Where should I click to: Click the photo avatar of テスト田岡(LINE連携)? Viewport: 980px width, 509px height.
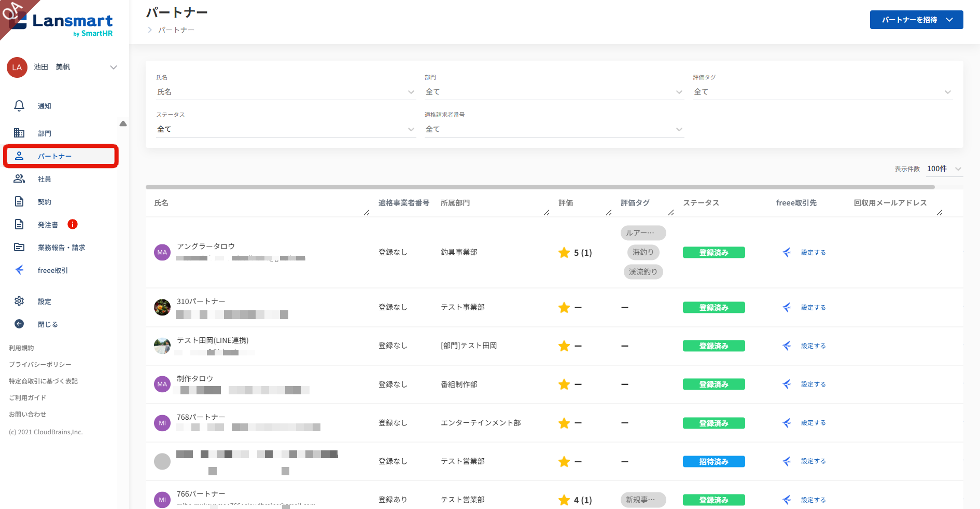162,346
